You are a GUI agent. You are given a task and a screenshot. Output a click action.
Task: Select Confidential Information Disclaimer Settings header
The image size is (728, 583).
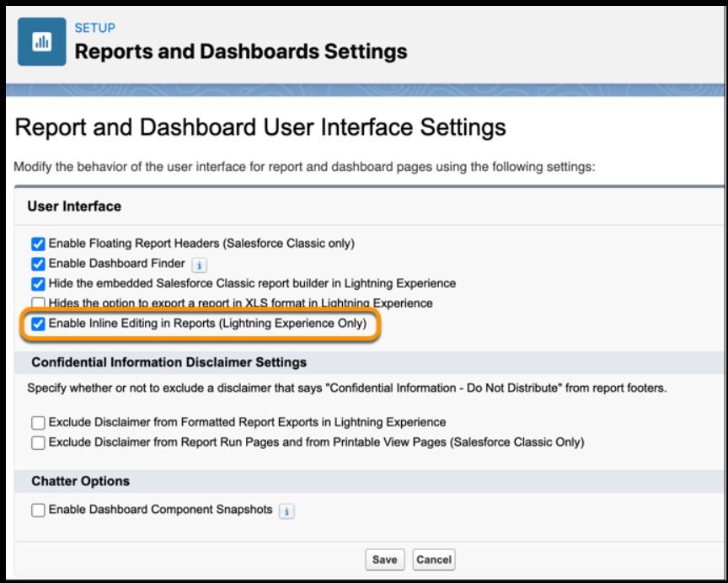pyautogui.click(x=169, y=362)
